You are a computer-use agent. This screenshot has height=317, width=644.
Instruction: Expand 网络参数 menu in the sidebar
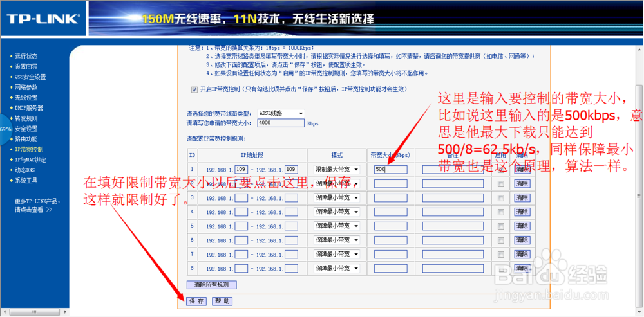coord(26,87)
